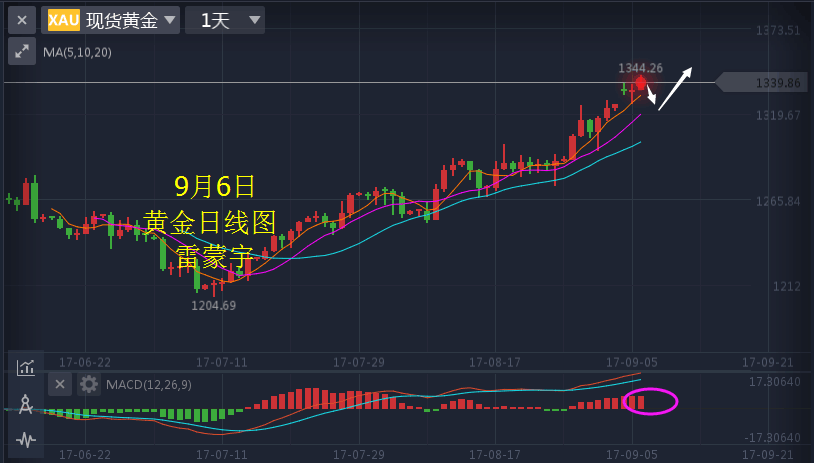Select the yellow 黄金日线图 text annotation
This screenshot has width=814, height=463.
coord(209,222)
